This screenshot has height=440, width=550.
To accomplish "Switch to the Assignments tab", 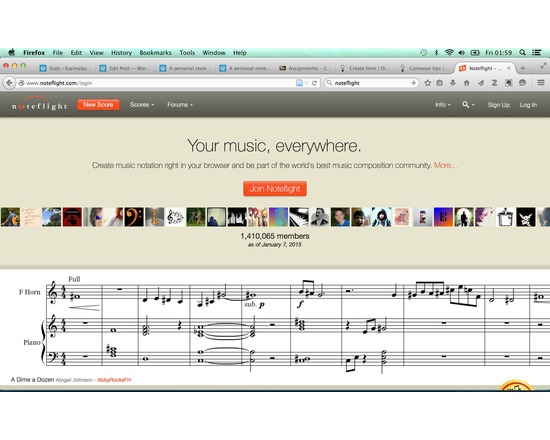I will pyautogui.click(x=304, y=68).
